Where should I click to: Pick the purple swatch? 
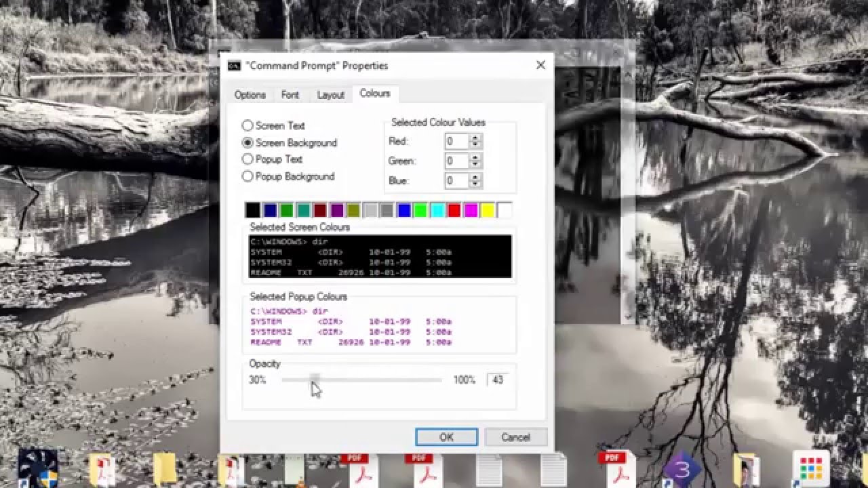[336, 210]
